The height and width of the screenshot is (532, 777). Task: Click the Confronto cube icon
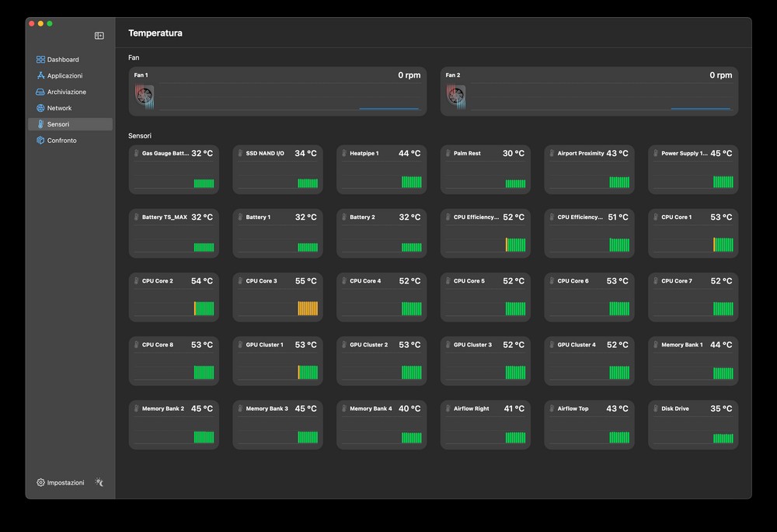pos(40,141)
